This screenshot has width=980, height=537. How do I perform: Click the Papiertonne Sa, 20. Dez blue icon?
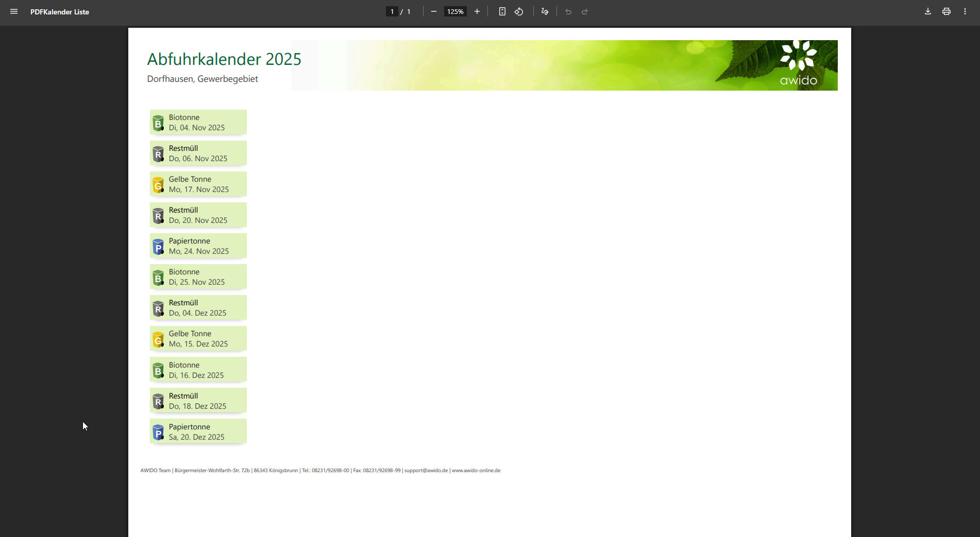(158, 432)
